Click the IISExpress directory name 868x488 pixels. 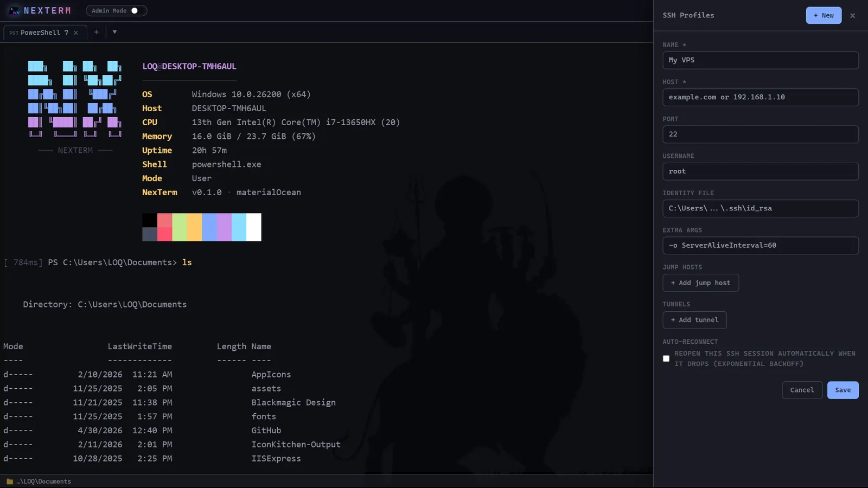(x=276, y=459)
